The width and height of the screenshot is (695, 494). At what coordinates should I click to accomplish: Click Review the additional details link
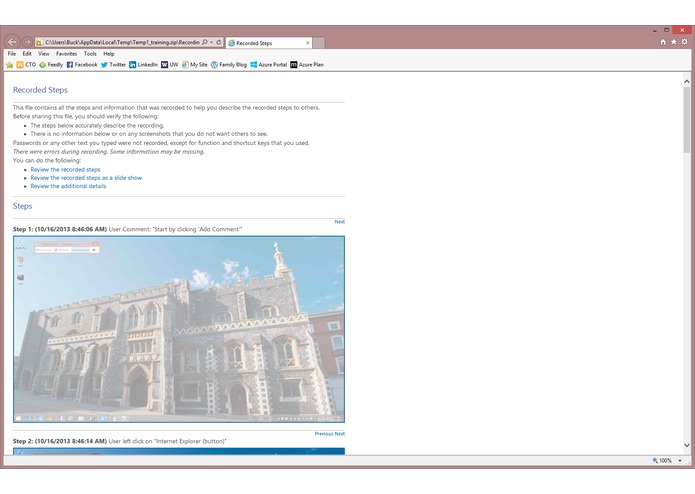(x=68, y=186)
